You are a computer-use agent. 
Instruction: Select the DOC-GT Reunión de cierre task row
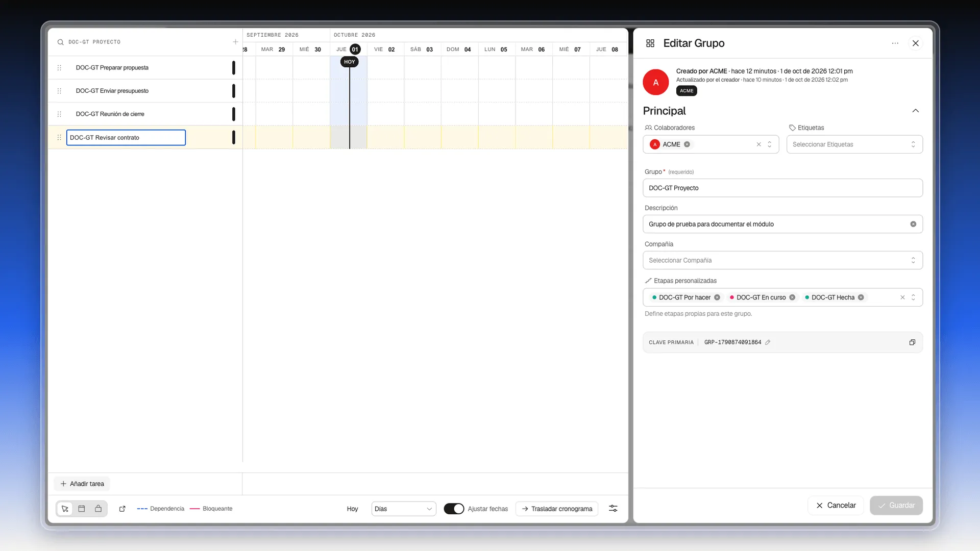click(145, 114)
